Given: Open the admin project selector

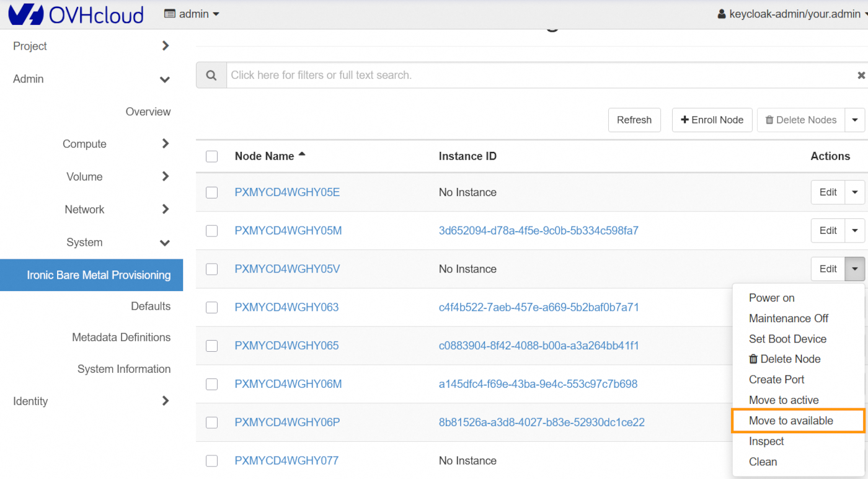Looking at the screenshot, I should tap(192, 14).
